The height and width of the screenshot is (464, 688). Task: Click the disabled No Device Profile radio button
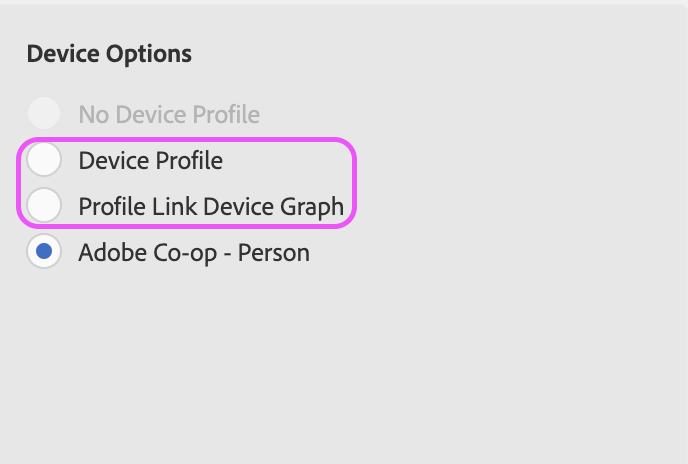click(x=44, y=114)
